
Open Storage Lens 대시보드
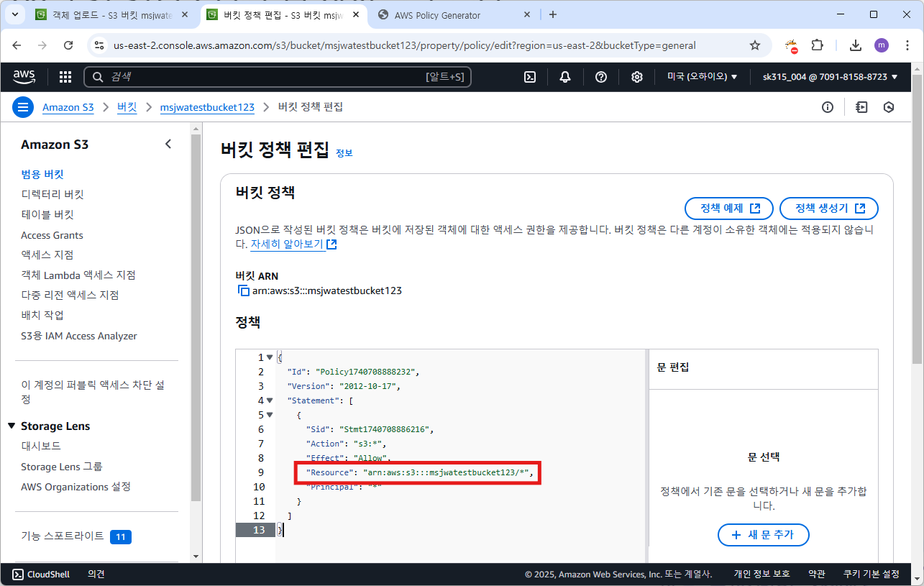point(41,446)
